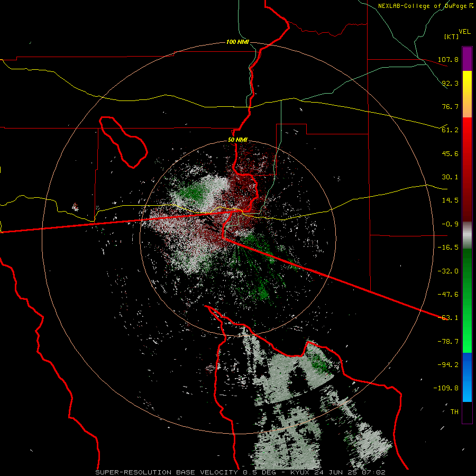The width and height of the screenshot is (476, 476).
Task: Click the NEXLAB-College of DuPage watermark text
Action: [422, 6]
